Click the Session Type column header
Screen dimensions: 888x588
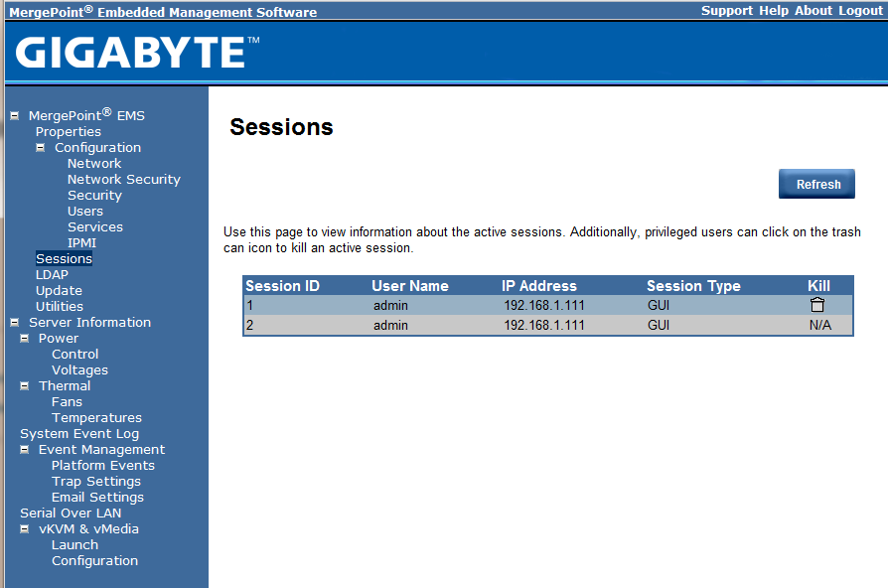(693, 285)
